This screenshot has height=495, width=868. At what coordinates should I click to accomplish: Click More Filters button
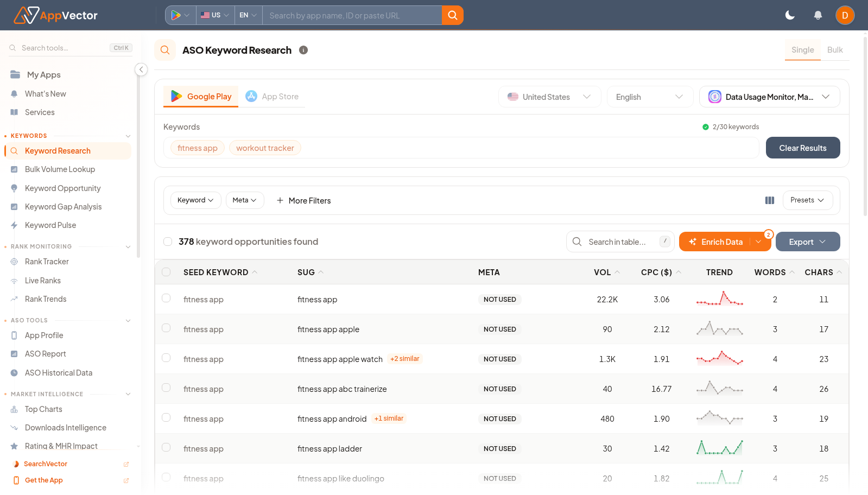click(x=303, y=200)
